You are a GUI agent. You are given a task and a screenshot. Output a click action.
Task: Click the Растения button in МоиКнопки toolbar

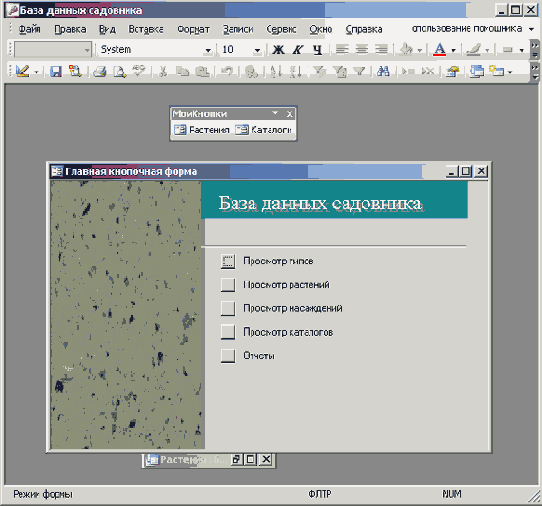coord(202,130)
